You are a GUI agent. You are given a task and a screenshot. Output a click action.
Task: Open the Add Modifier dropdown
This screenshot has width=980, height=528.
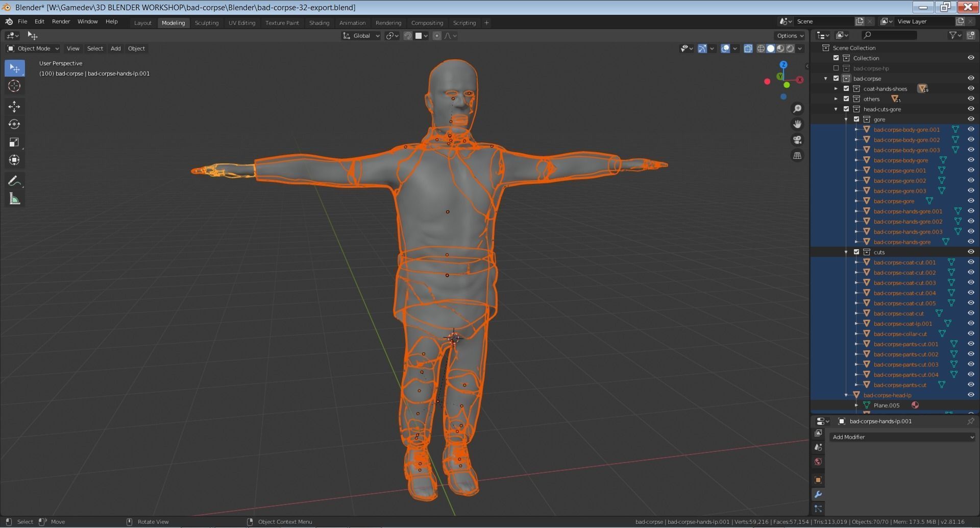click(902, 437)
